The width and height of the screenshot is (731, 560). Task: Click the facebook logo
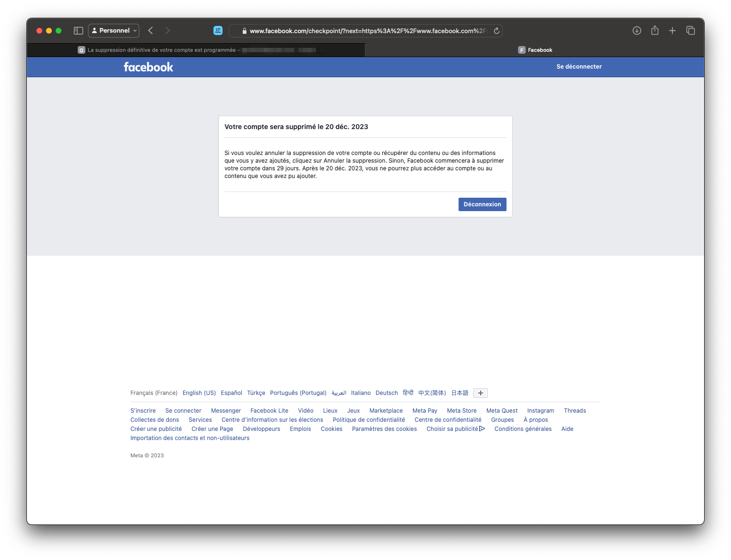tap(148, 67)
